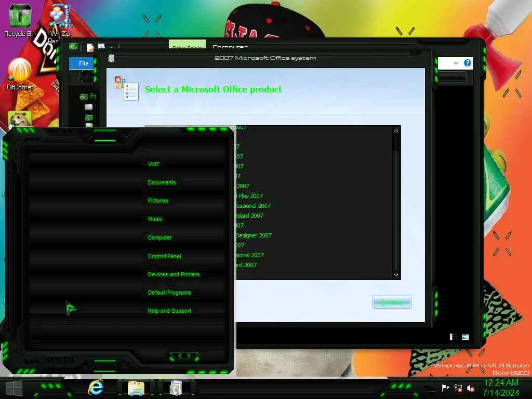Click the product list scroll-up arrow

[x=396, y=130]
